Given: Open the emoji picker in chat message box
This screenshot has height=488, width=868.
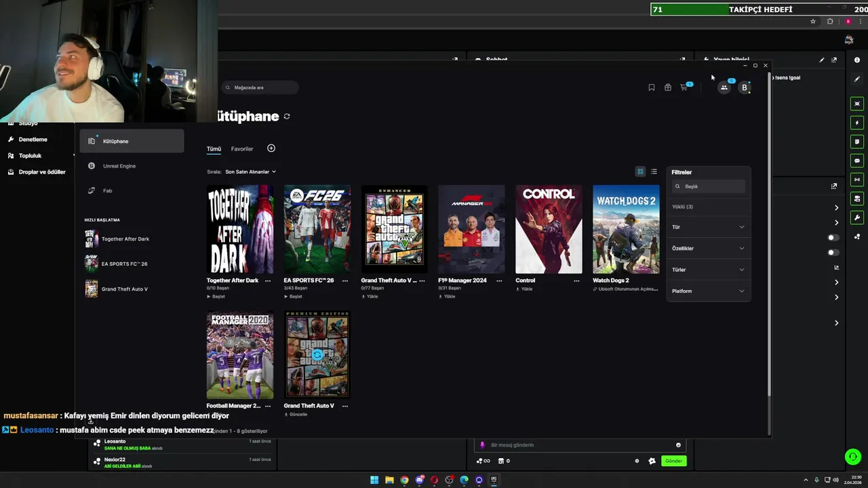Looking at the screenshot, I should [678, 445].
